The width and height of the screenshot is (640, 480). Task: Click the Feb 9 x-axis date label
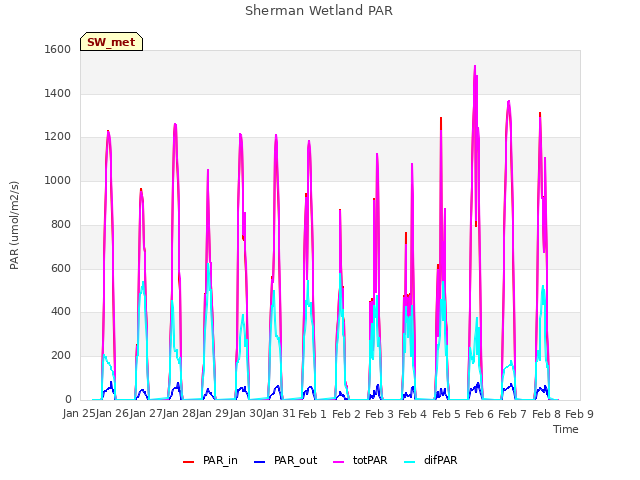pyautogui.click(x=579, y=414)
